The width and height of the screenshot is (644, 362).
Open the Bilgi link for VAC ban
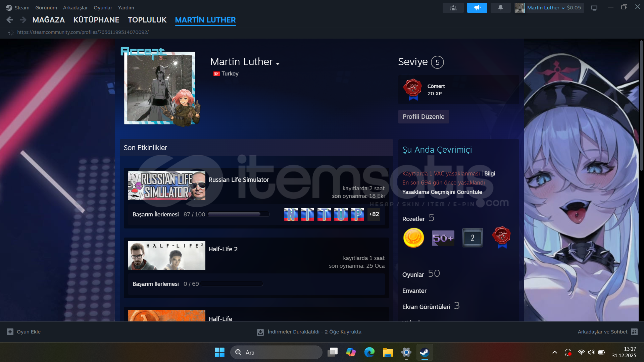490,173
